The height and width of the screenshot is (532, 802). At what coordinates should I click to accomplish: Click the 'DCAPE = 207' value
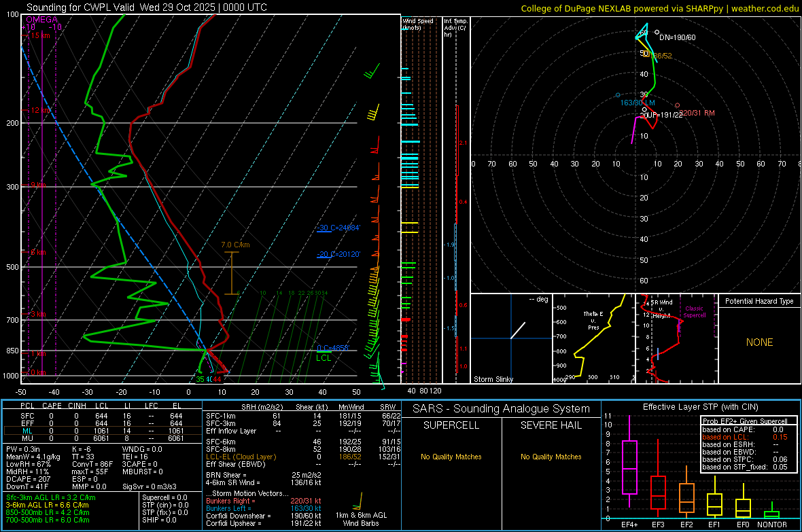(28, 479)
